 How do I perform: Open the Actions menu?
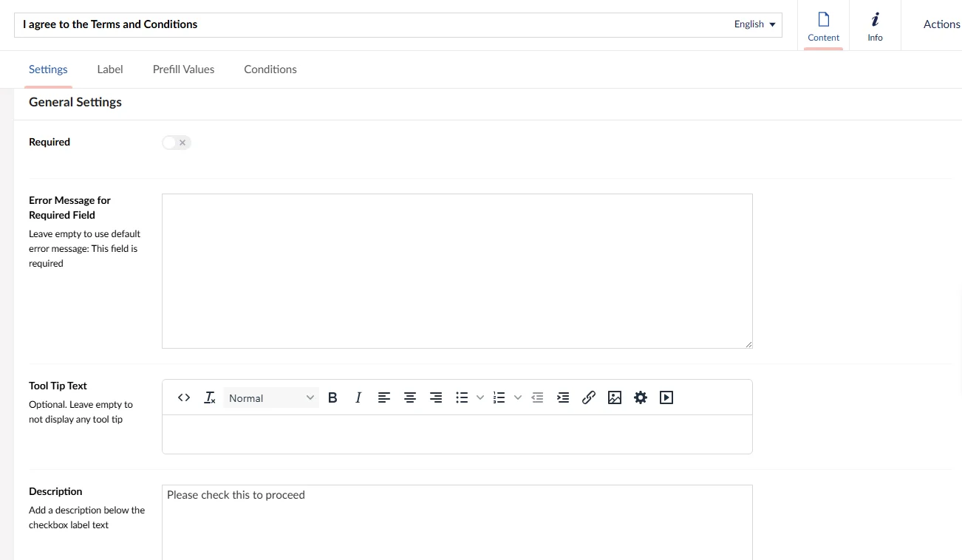point(941,24)
